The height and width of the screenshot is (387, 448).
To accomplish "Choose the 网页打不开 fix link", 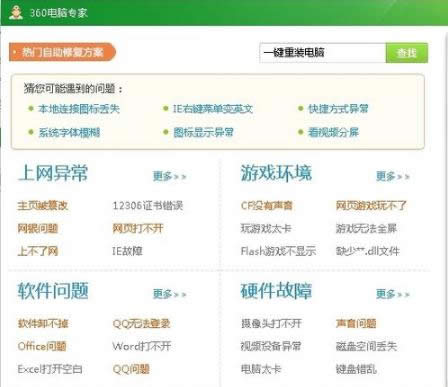I will (138, 228).
